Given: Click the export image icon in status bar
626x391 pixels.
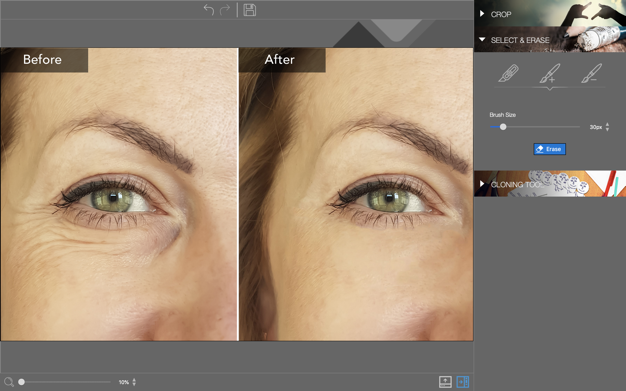Looking at the screenshot, I should [445, 382].
